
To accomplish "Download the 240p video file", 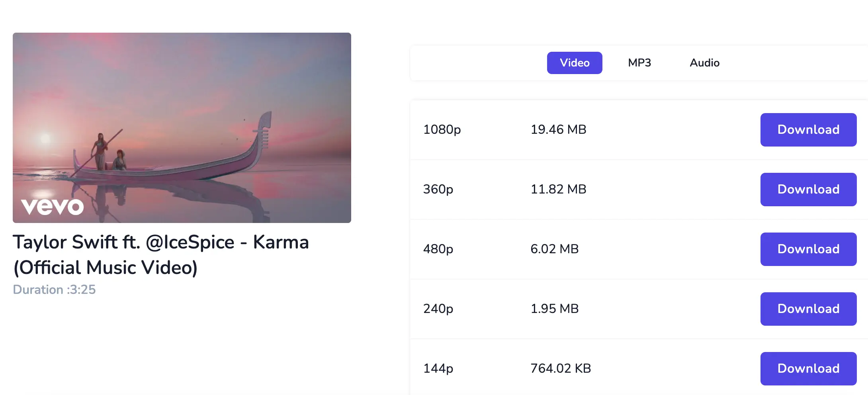I will (x=808, y=309).
